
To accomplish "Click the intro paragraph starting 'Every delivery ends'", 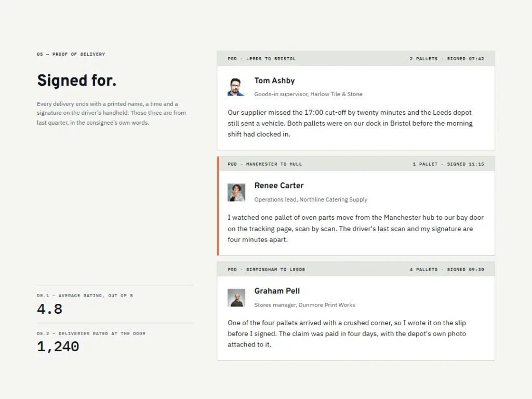I will coord(111,113).
